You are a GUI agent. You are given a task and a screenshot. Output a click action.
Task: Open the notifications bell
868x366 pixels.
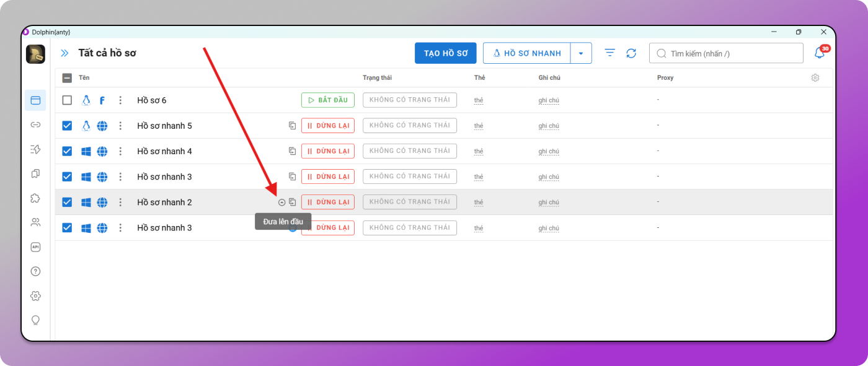[819, 53]
